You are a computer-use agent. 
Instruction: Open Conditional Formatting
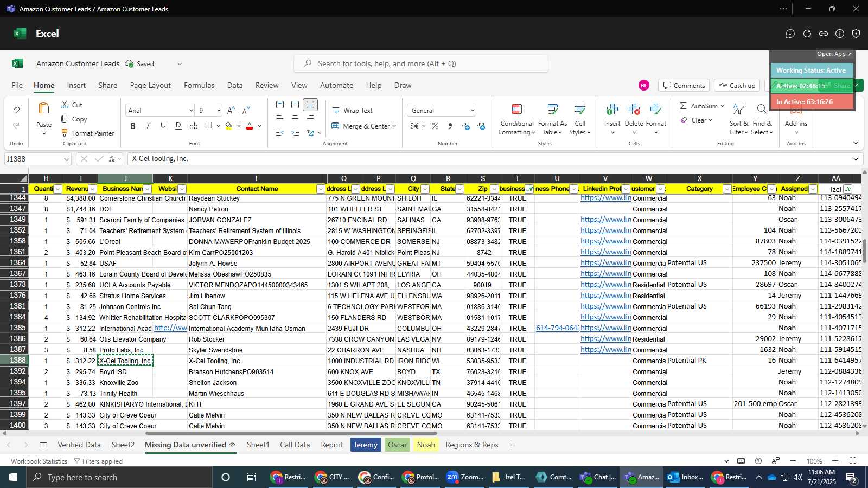click(x=517, y=120)
